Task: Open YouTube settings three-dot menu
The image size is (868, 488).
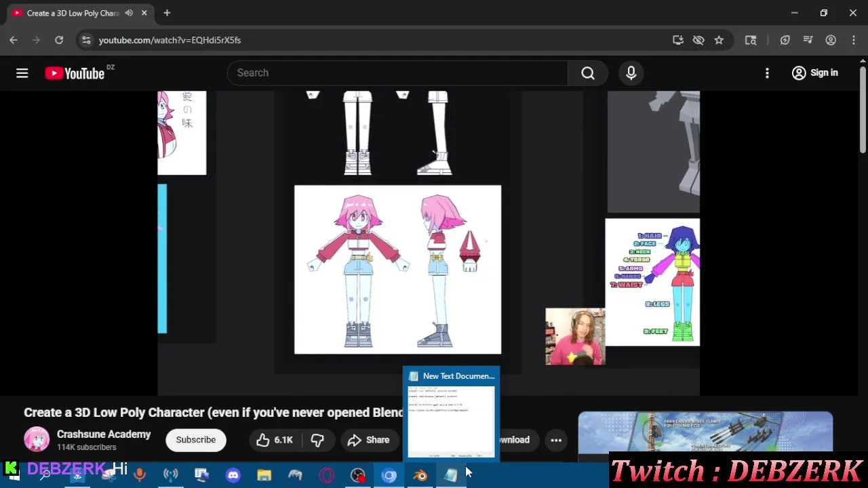Action: [767, 73]
